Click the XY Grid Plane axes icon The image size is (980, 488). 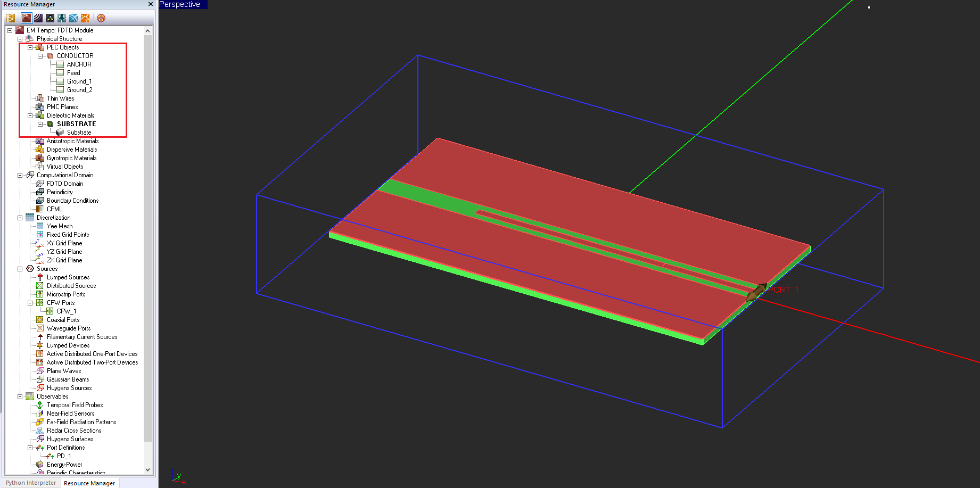[x=40, y=243]
